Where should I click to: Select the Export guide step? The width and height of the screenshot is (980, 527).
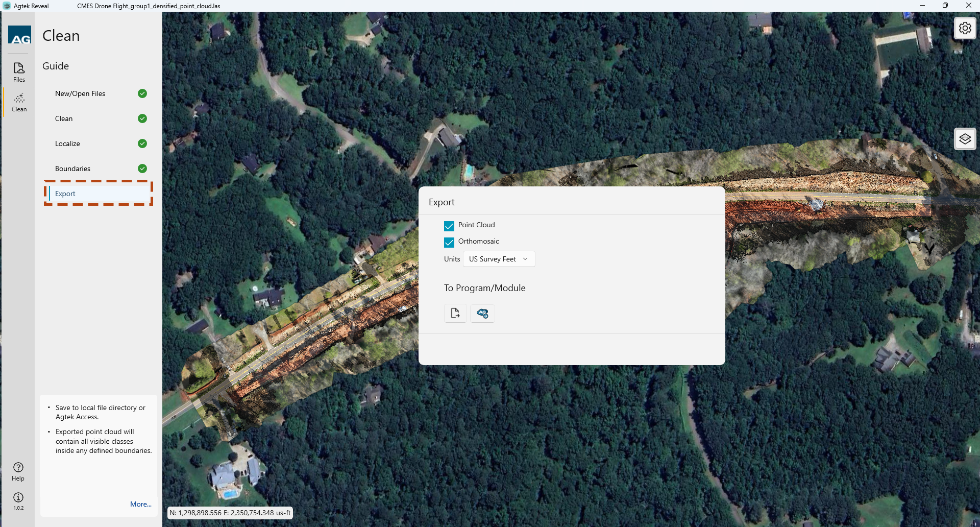(x=65, y=194)
